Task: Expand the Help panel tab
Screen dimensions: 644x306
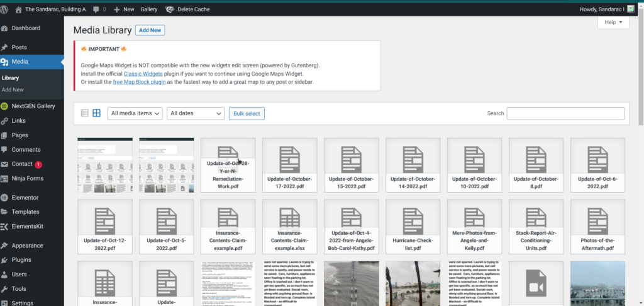Action: 613,22
